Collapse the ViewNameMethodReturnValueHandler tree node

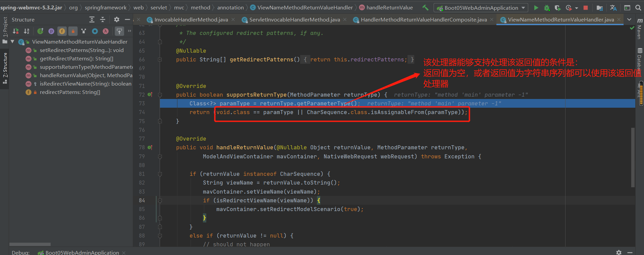click(12, 42)
